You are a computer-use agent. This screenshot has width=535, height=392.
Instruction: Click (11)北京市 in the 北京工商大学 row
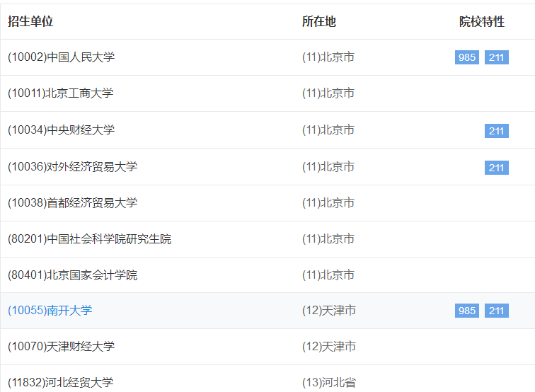click(x=328, y=93)
